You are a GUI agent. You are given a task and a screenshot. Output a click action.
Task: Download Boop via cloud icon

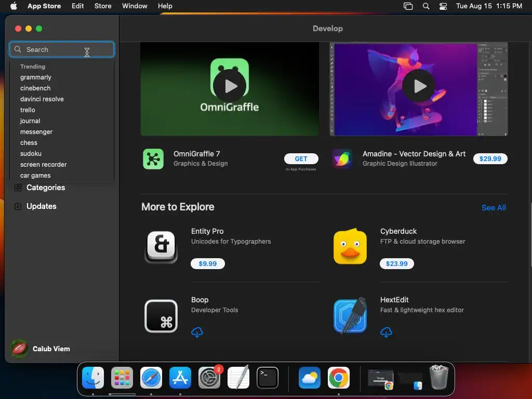[197, 332]
